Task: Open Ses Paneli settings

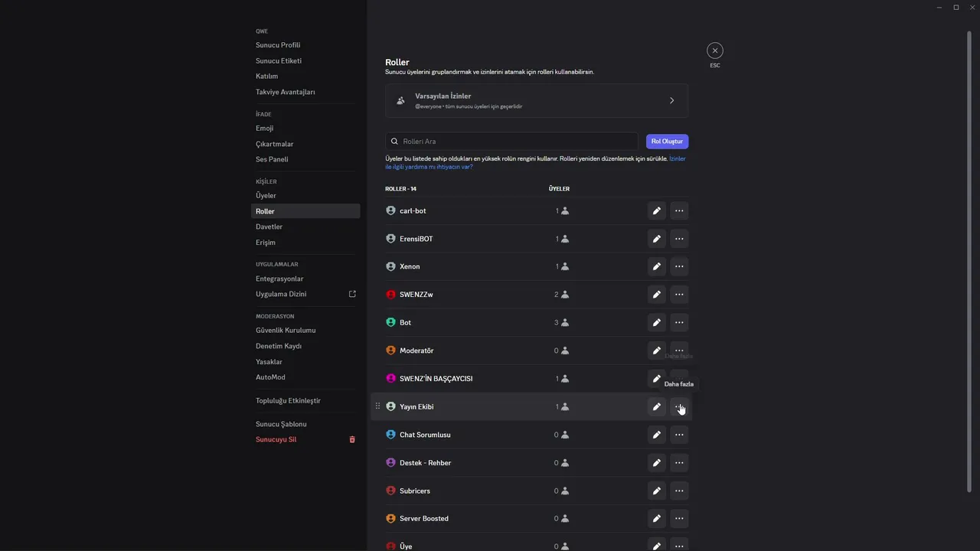Action: (x=305, y=159)
